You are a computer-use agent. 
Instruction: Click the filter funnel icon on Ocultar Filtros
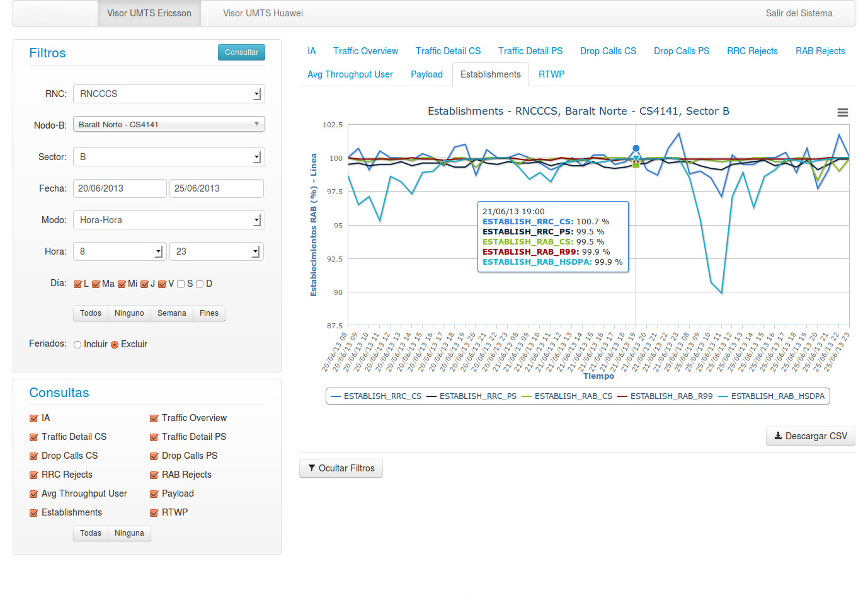point(311,468)
